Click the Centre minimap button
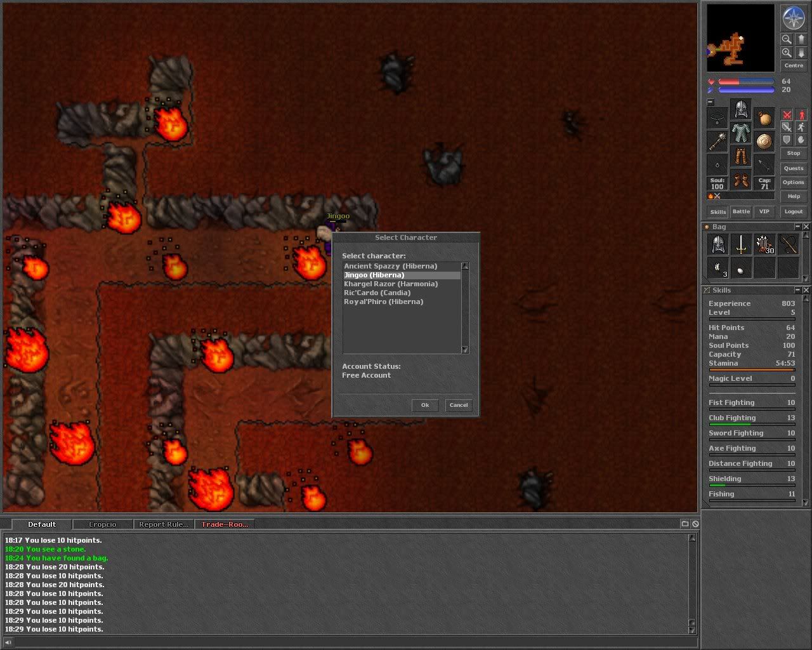Screen dimensions: 812x650 pyautogui.click(x=794, y=65)
